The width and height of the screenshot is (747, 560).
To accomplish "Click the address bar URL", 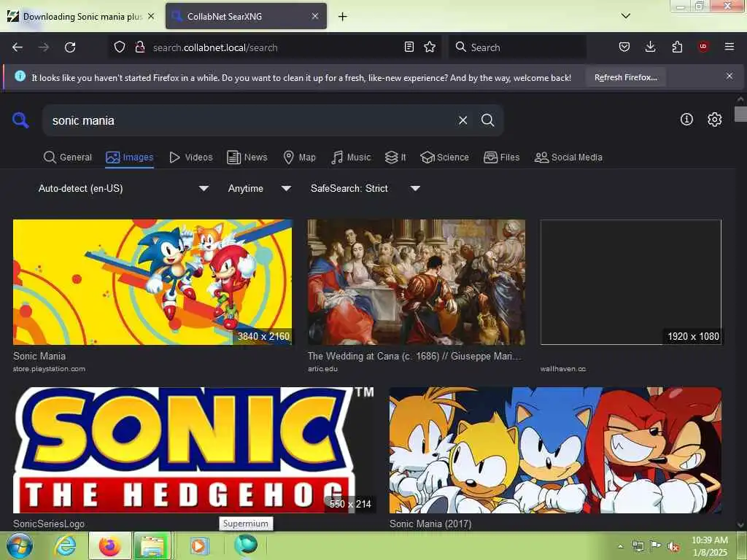I will (215, 47).
